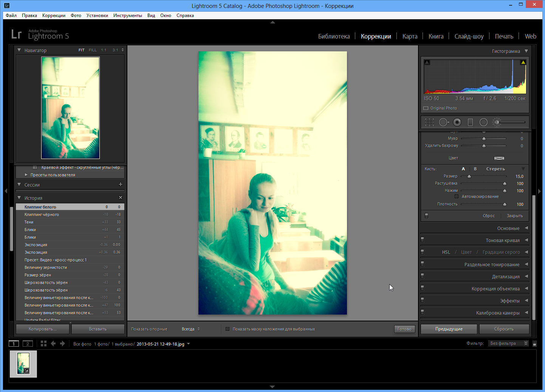Viewport: 545px width, 392px height.
Task: Click the Сбросить button
Action: click(504, 329)
